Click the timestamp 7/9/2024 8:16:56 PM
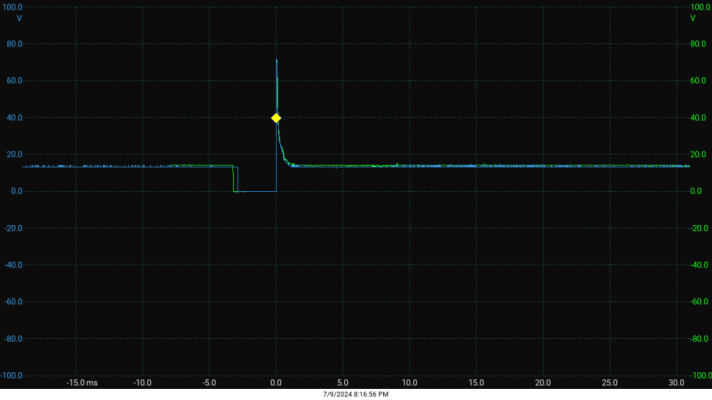This screenshot has height=400, width=712. pos(356,395)
